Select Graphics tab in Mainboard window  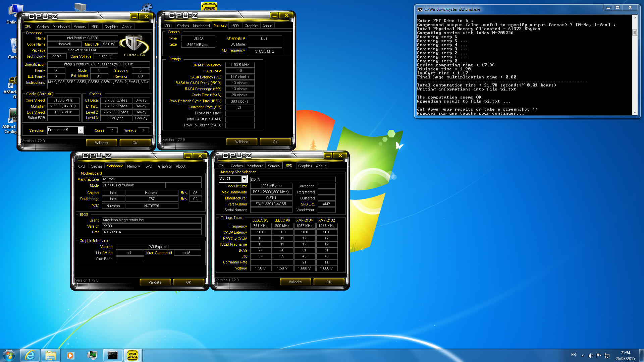coord(165,166)
